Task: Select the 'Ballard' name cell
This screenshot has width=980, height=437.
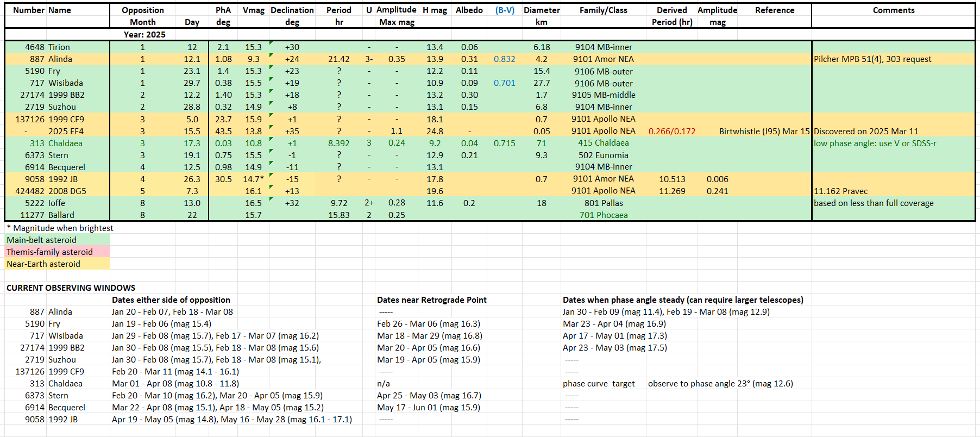Action: coord(61,215)
